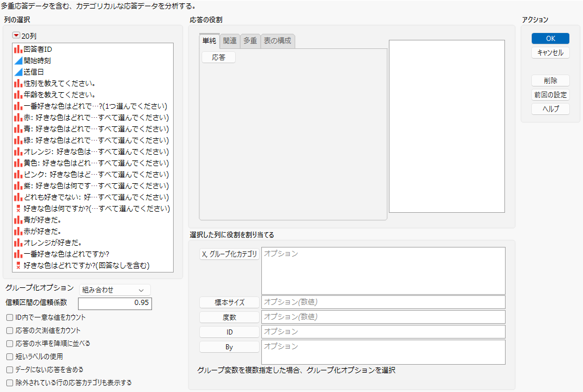Click the icon beside 一番好きな色はどれですか?

click(18, 254)
